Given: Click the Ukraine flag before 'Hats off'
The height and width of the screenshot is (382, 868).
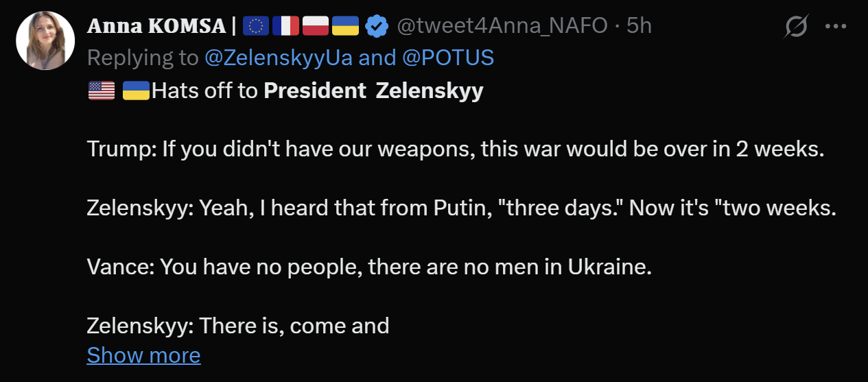Looking at the screenshot, I should pos(136,91).
